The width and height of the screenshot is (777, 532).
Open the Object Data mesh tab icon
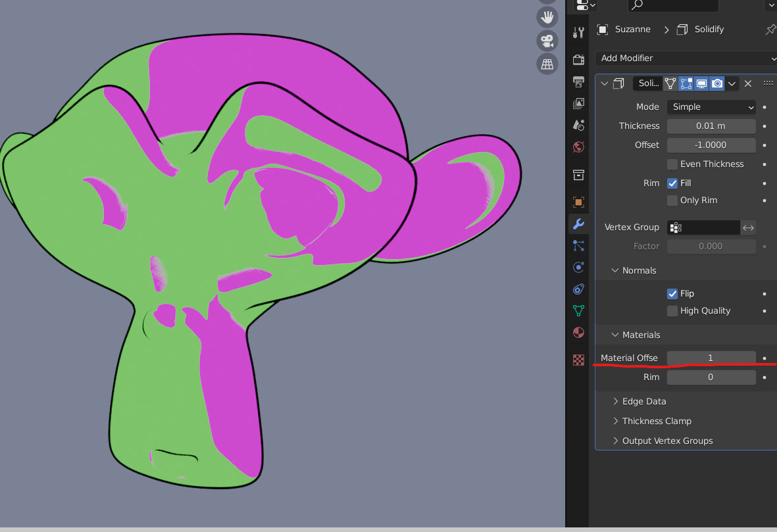click(x=578, y=310)
